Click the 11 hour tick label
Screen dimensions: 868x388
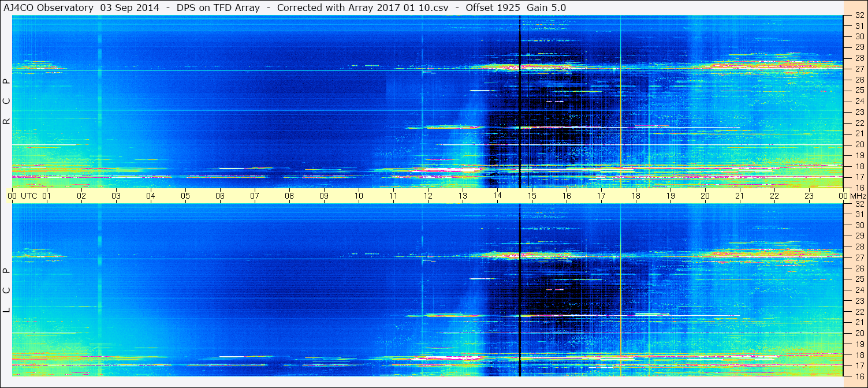tap(393, 196)
